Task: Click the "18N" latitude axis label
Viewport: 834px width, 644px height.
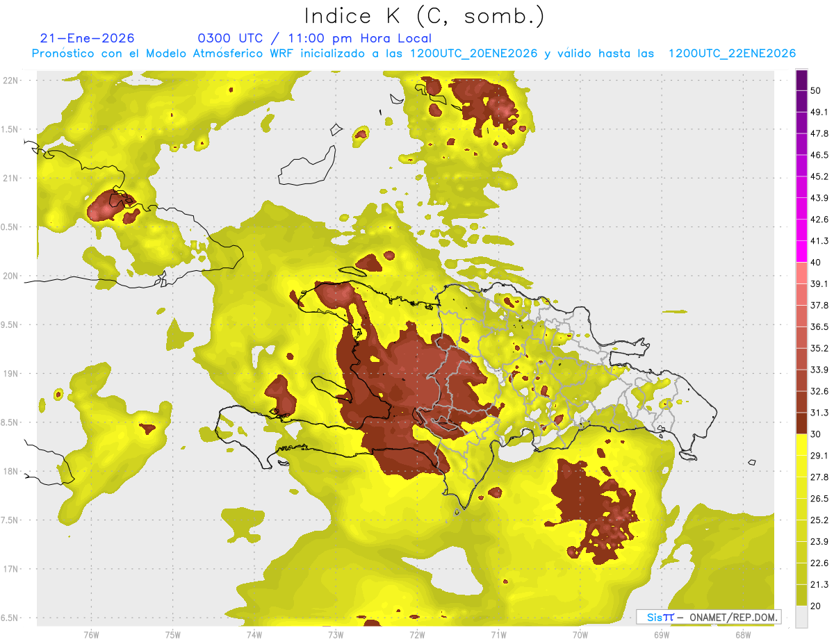Action: point(10,472)
